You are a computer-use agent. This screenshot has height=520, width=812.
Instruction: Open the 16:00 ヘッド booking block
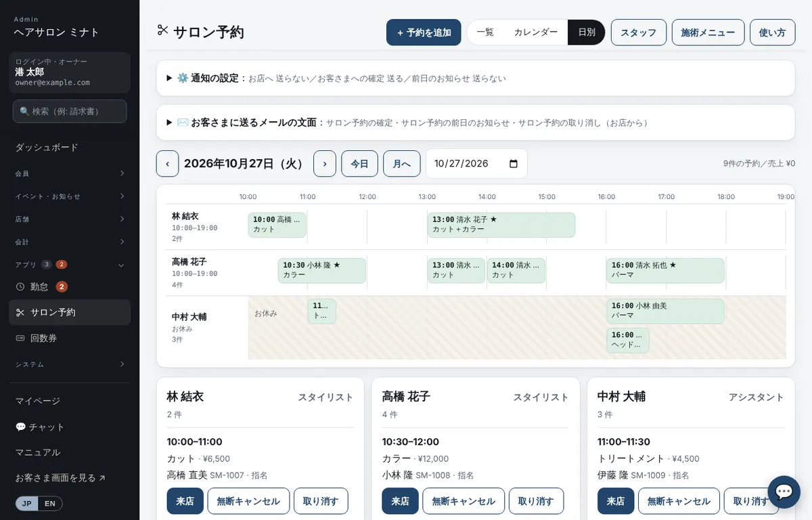[628, 340]
